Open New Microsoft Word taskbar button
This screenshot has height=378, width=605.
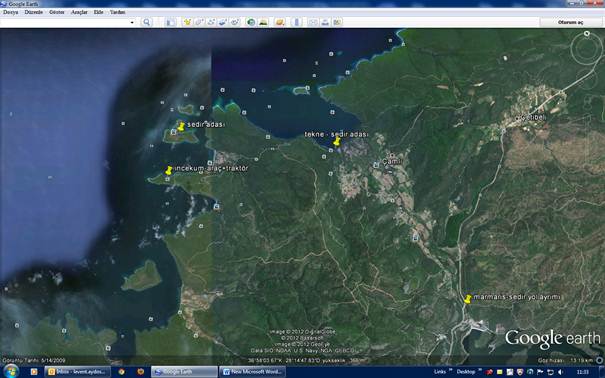coord(253,372)
